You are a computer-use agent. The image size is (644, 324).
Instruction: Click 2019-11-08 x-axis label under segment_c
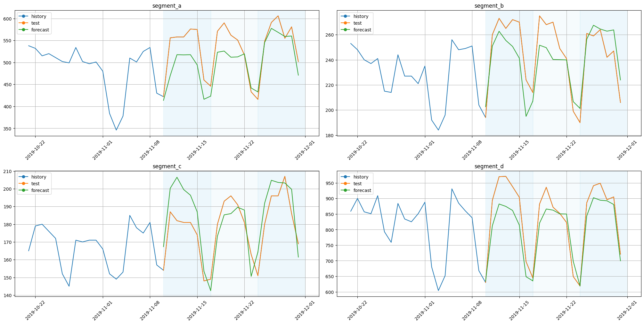point(149,311)
